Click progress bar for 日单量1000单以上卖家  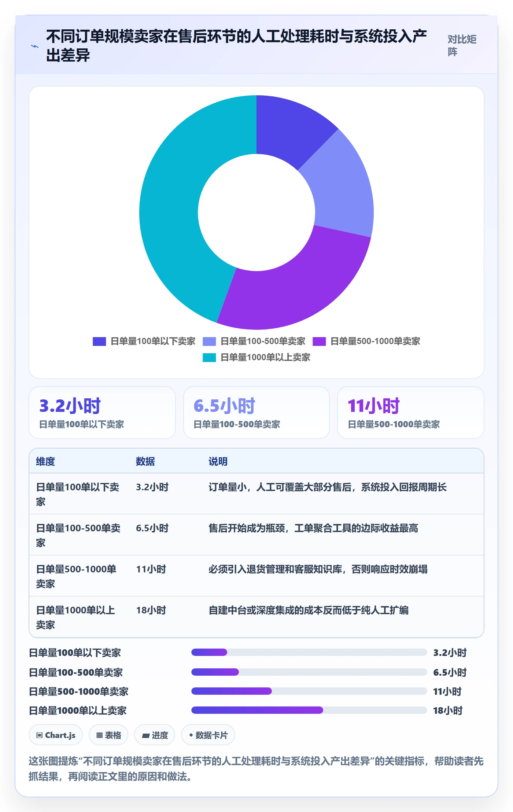309,710
